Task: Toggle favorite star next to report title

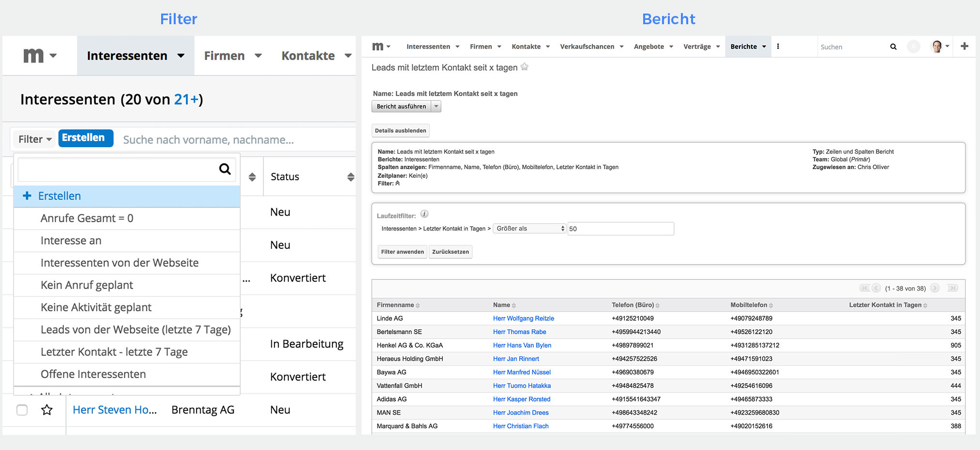Action: (525, 67)
